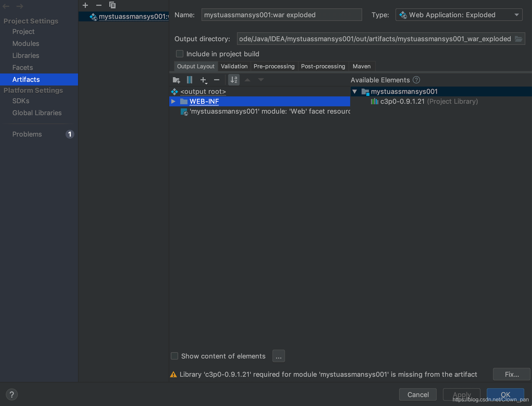Create archive in output layout toolbar
The image size is (532, 406).
tap(190, 80)
